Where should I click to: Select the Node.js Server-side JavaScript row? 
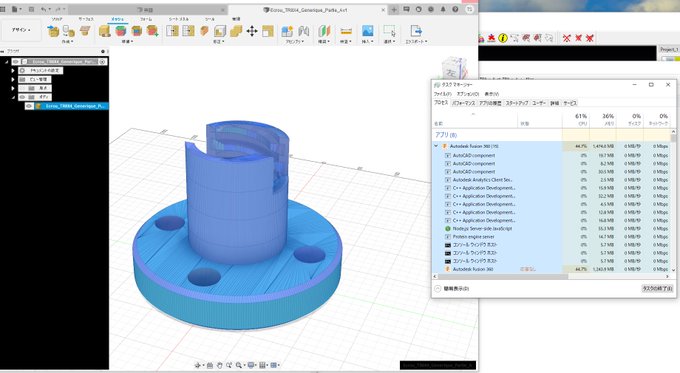pos(551,229)
